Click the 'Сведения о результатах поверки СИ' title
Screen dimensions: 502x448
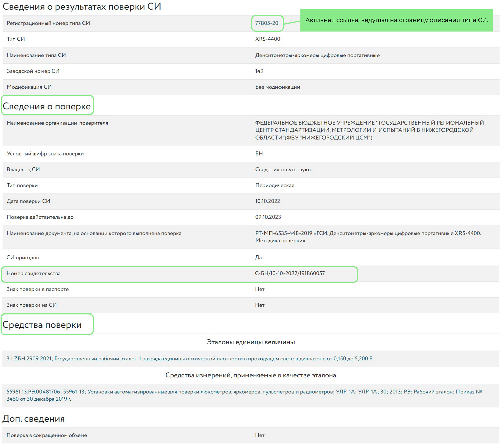pos(82,7)
